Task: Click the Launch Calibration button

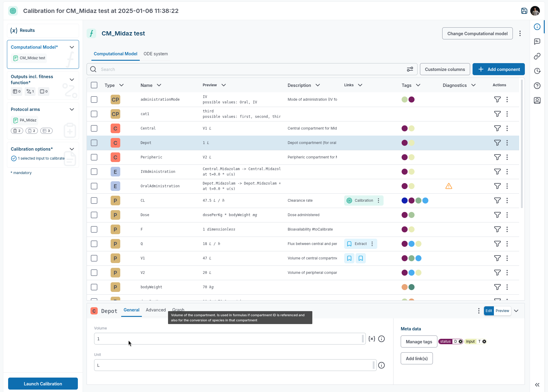Action: pos(43,384)
